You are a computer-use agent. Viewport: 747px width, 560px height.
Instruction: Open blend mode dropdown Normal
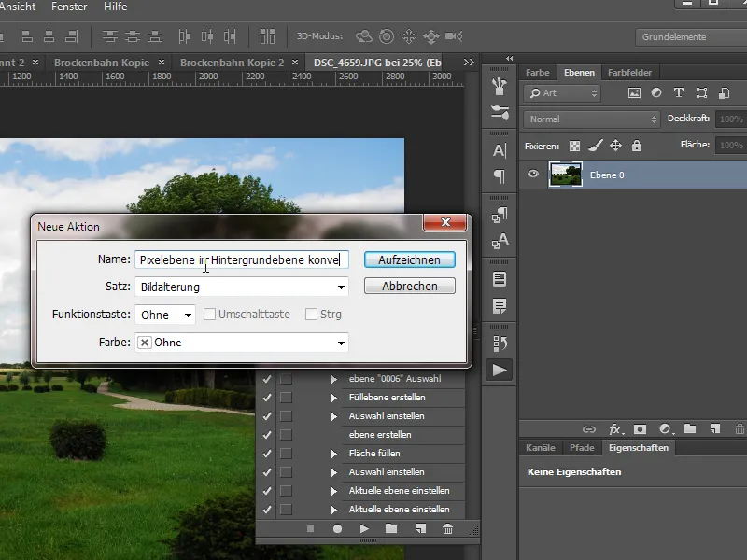pos(592,119)
